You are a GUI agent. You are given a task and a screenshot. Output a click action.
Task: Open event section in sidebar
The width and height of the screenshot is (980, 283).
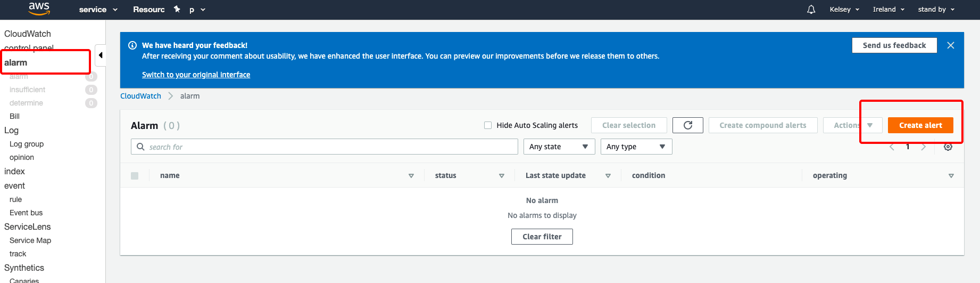tap(14, 185)
